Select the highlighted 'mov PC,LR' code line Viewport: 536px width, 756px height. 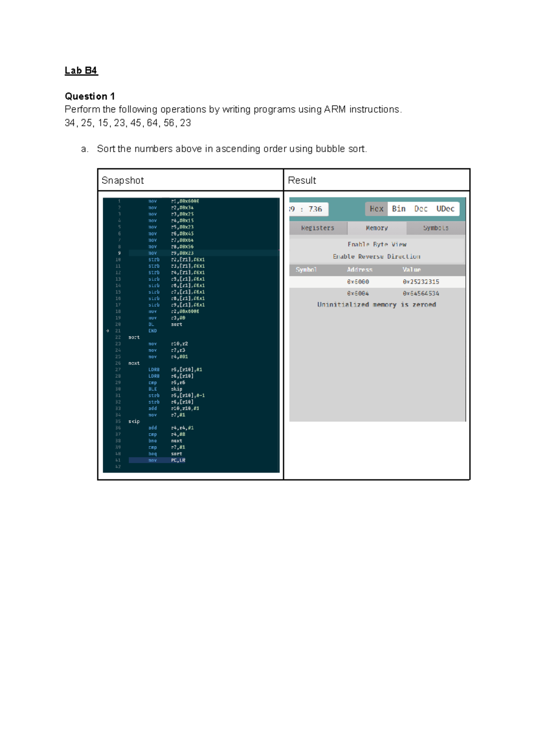pos(157,460)
